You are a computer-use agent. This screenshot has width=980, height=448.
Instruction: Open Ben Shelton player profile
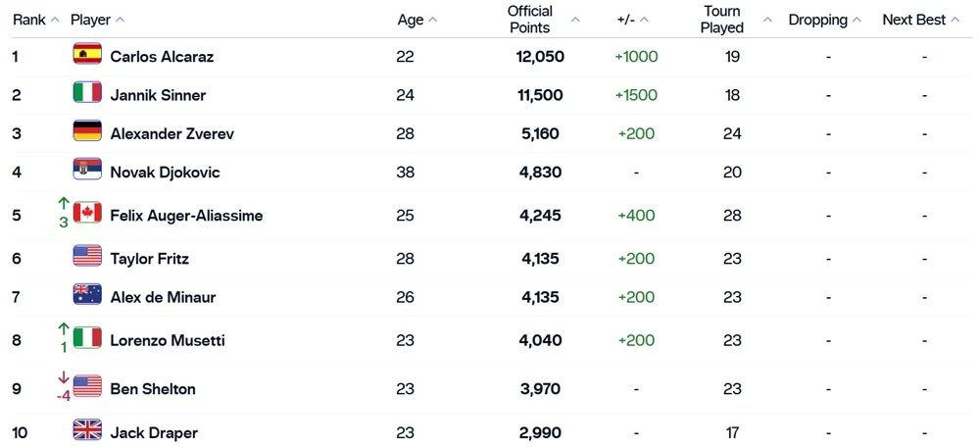point(153,389)
